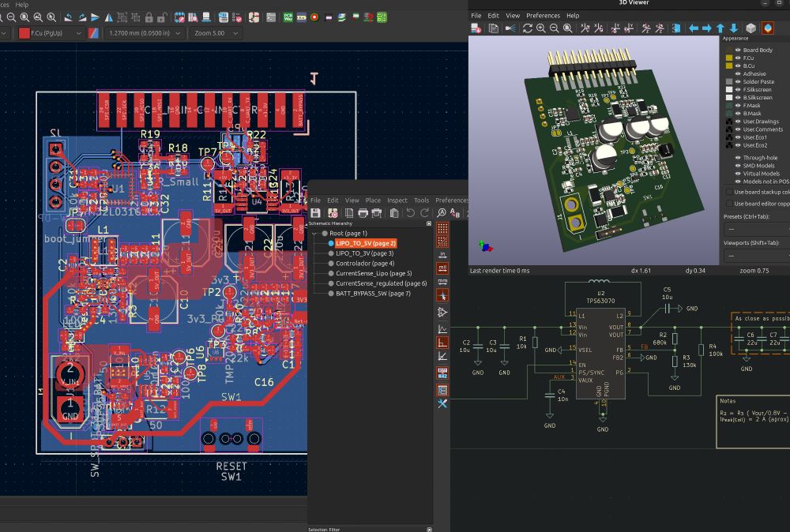The height and width of the screenshot is (532, 790).
Task: Move board right arrow in 3D Viewer
Action: click(707, 28)
